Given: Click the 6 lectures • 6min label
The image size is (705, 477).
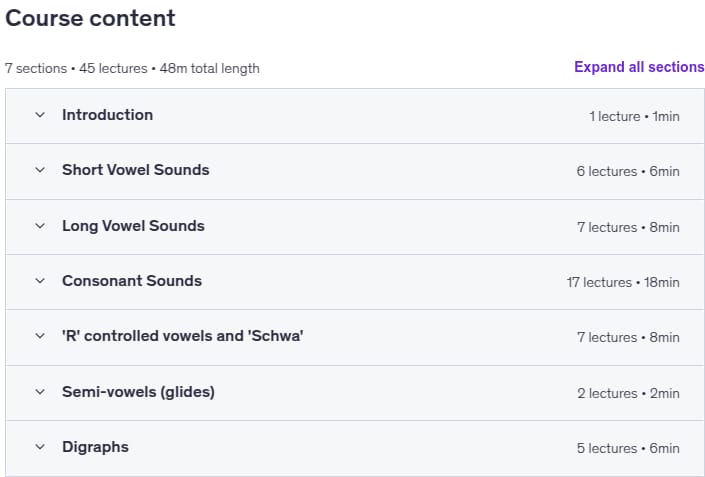Looking at the screenshot, I should pos(628,171).
